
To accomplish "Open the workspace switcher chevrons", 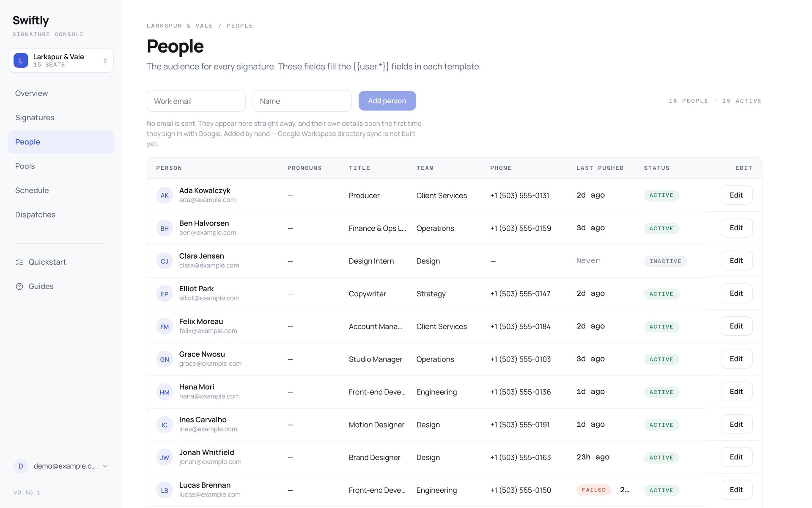I will tap(105, 61).
